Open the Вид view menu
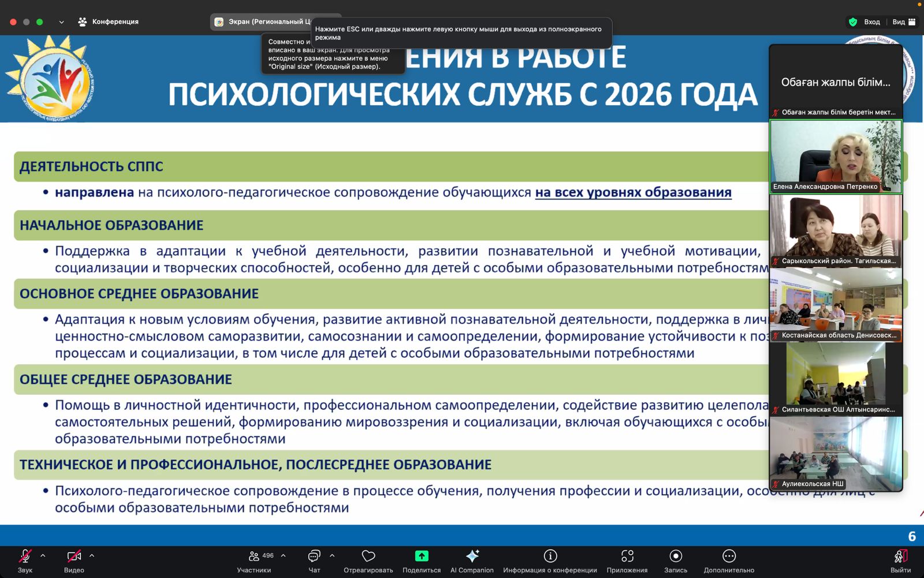Viewport: 924px width, 578px height. (x=904, y=22)
